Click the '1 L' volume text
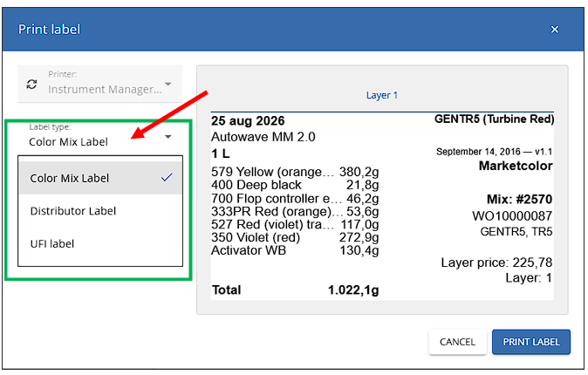Screen dimensions: 588x375 221,153
